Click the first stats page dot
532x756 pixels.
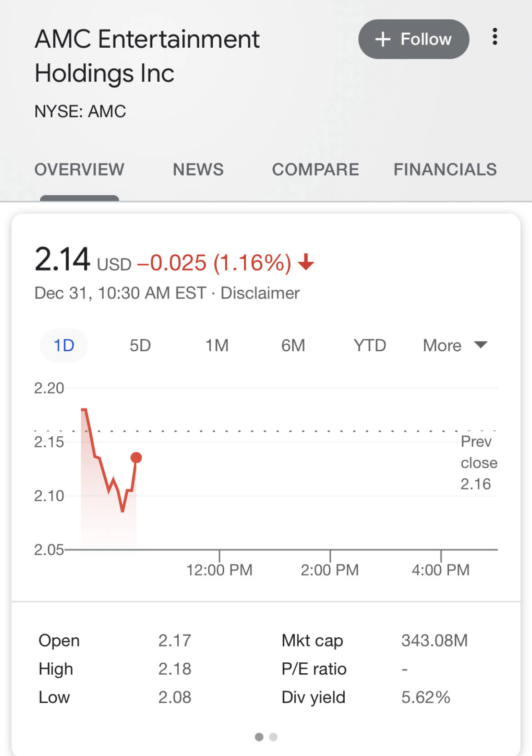click(259, 737)
